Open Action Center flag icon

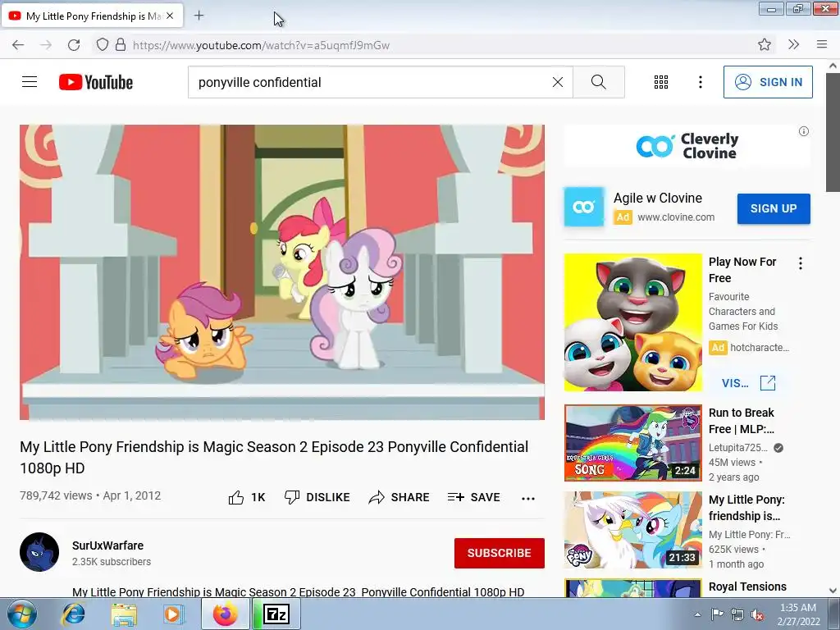pos(717,614)
